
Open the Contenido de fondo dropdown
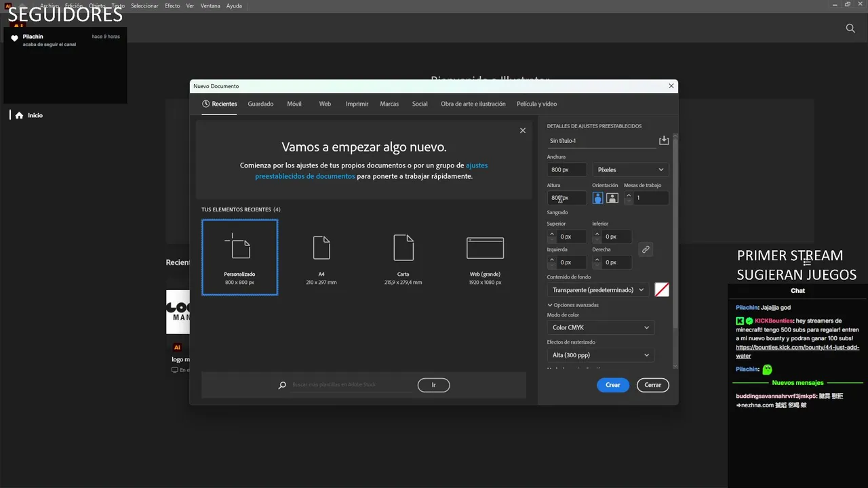coord(598,289)
